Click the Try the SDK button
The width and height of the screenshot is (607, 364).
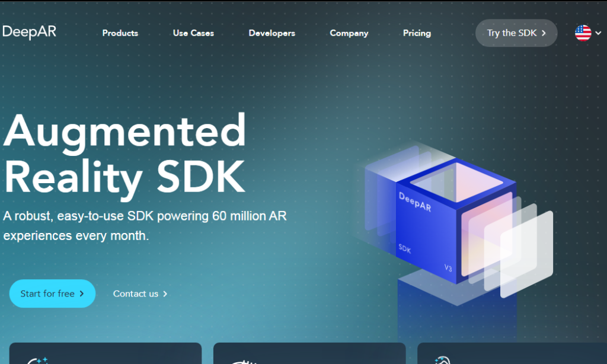(516, 33)
